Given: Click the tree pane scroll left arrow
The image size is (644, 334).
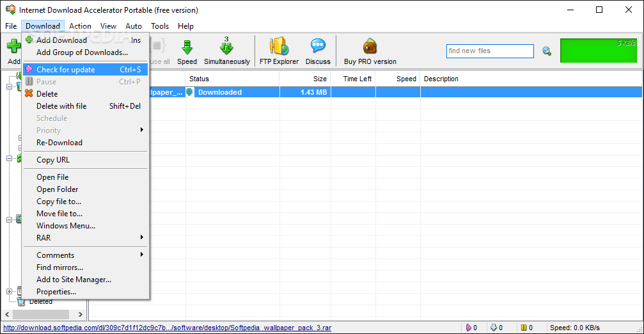Looking at the screenshot, I should coord(7,314).
